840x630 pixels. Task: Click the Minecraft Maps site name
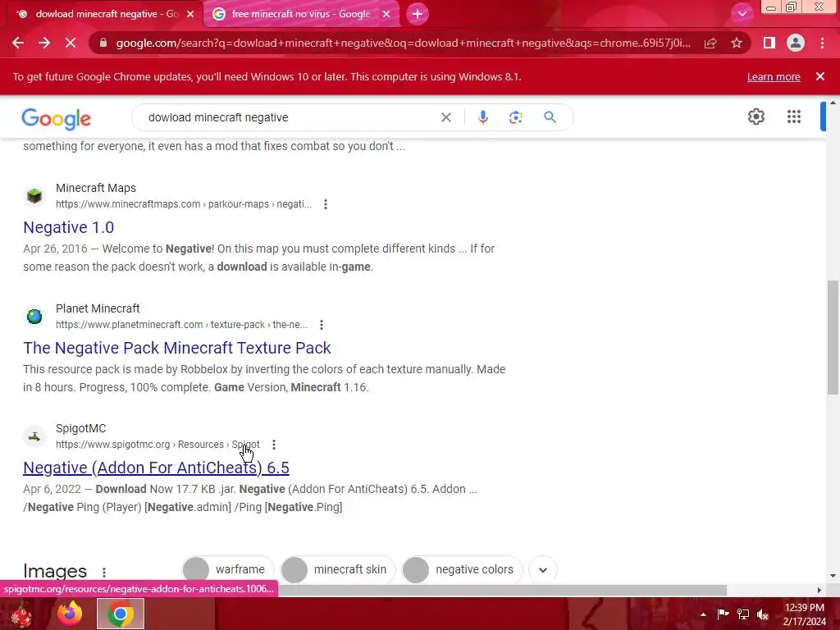[96, 188]
